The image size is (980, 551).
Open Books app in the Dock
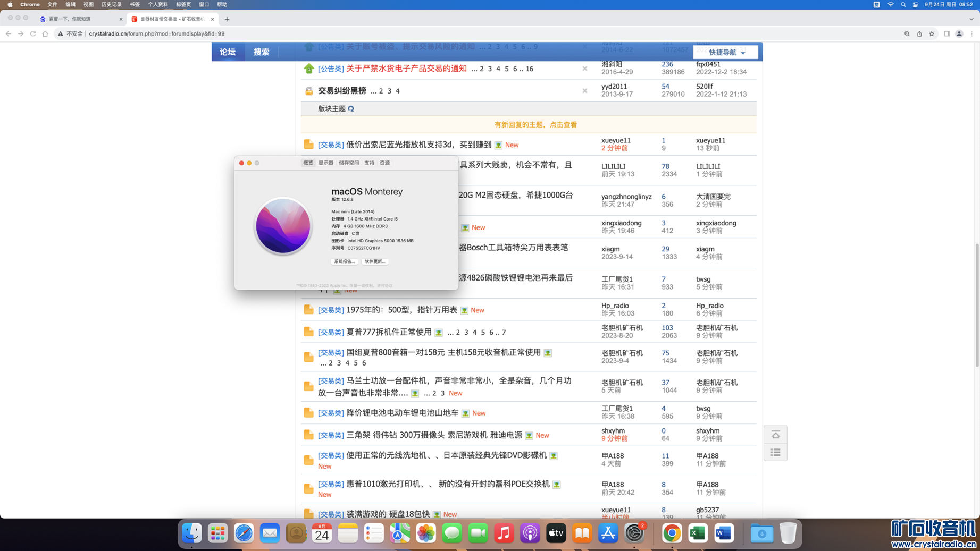coord(582,533)
